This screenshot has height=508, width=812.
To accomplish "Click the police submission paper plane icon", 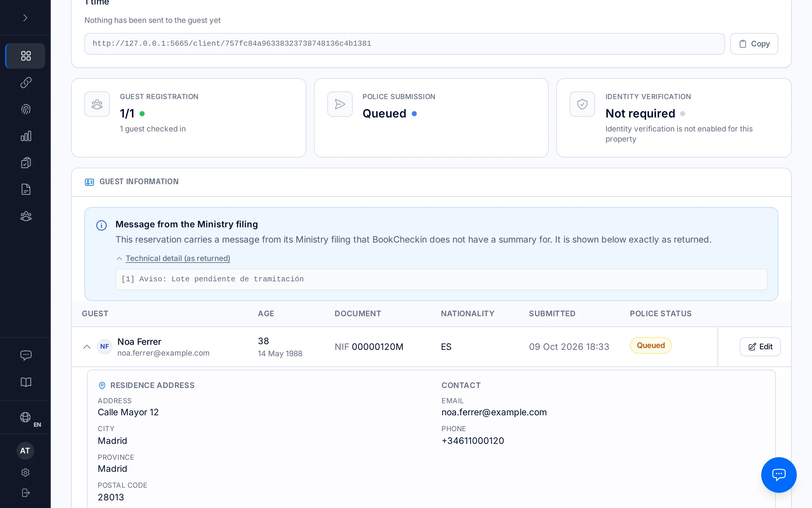I will (340, 104).
